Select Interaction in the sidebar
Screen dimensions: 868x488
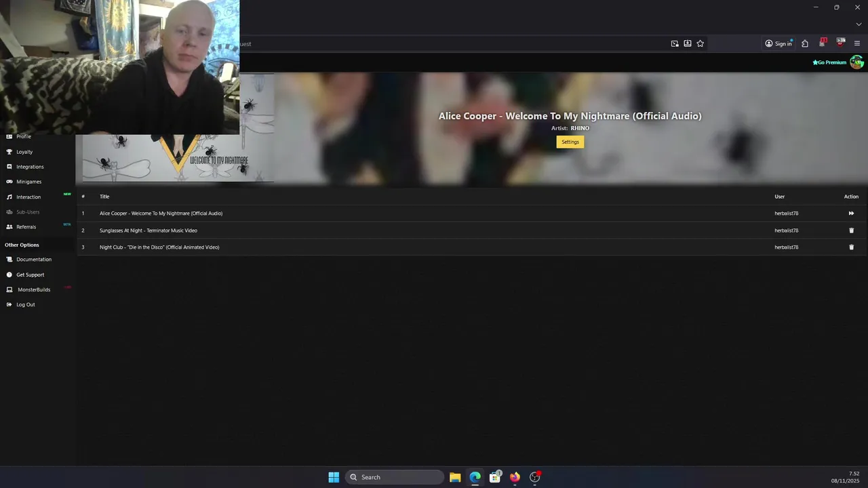[x=28, y=197]
